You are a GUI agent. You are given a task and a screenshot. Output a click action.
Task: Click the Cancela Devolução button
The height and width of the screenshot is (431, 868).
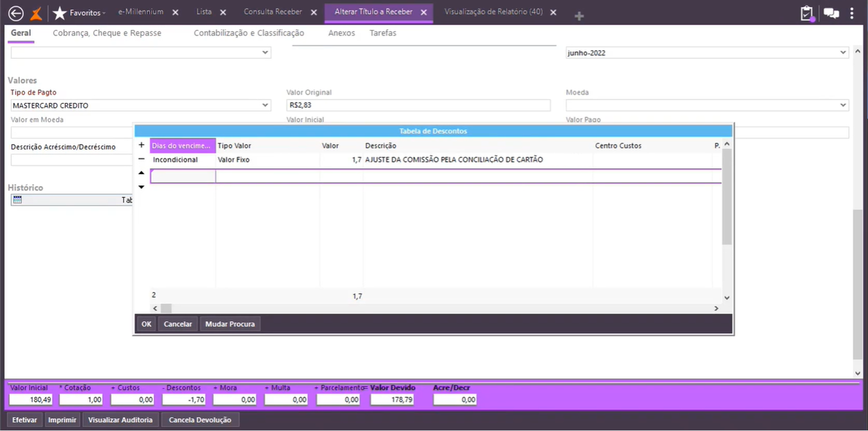coord(200,420)
